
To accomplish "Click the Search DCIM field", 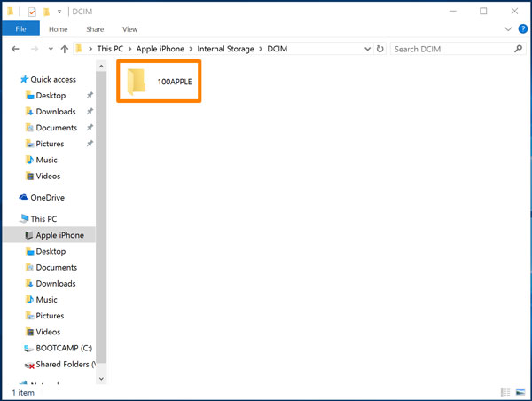I will (x=458, y=49).
